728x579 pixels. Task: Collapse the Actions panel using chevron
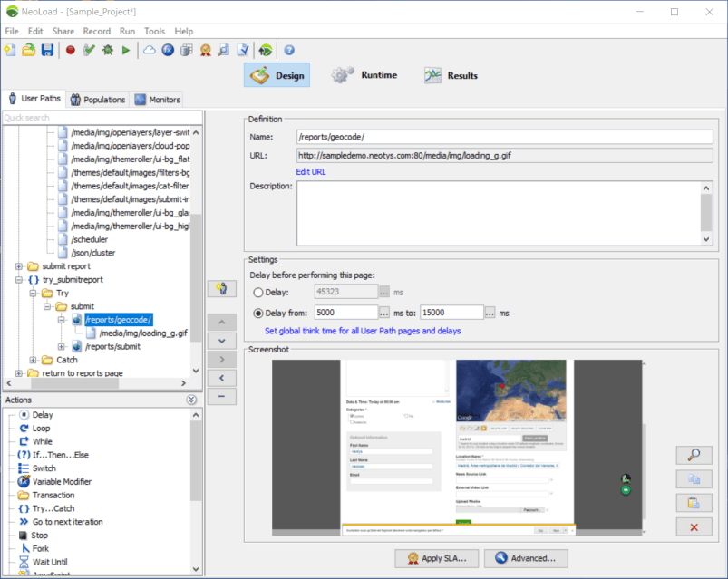(x=191, y=400)
